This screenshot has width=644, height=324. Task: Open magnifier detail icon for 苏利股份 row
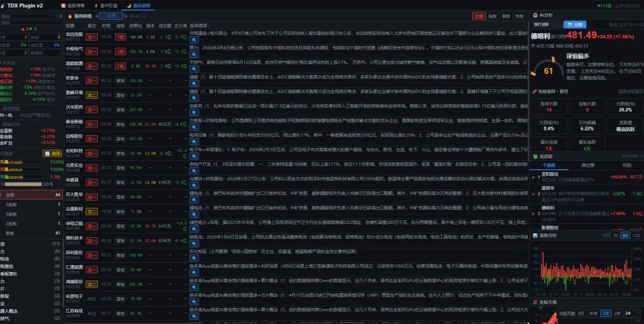pos(194,258)
